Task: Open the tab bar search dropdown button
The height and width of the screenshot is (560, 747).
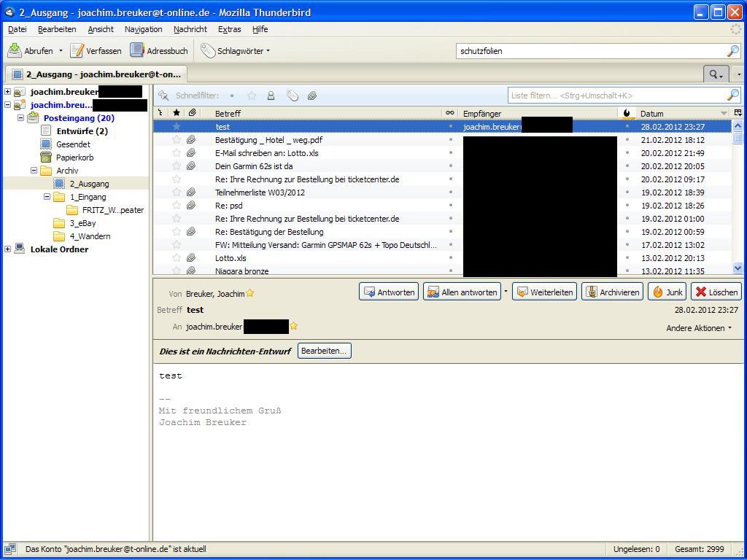Action: coord(716,74)
